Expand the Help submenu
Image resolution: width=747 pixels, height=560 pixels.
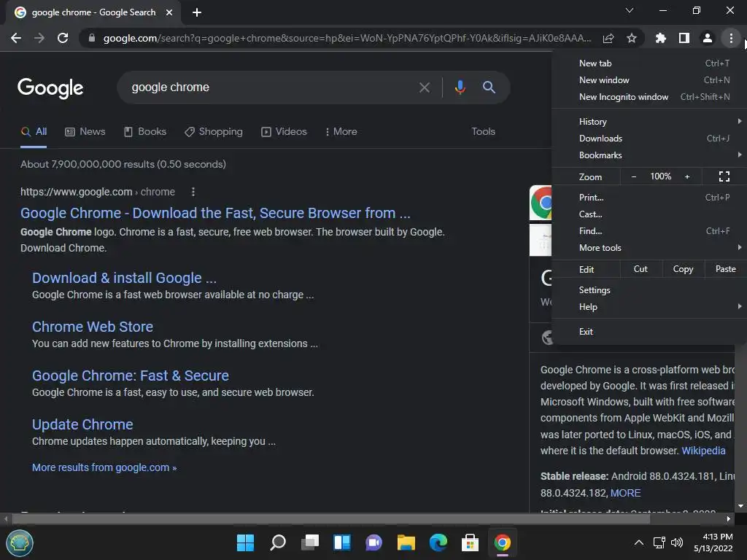649,307
